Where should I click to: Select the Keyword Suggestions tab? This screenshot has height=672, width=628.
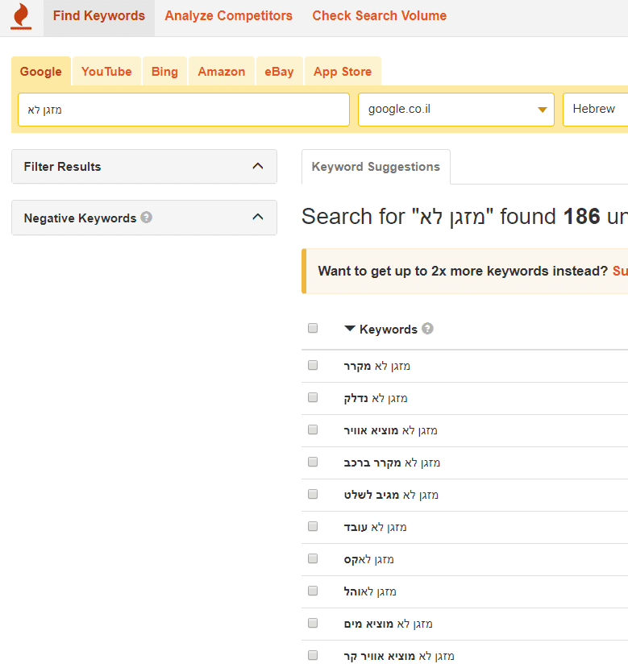tap(376, 167)
